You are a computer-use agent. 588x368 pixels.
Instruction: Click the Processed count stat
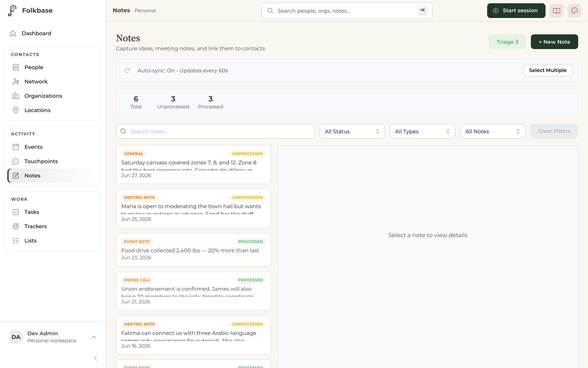210,102
